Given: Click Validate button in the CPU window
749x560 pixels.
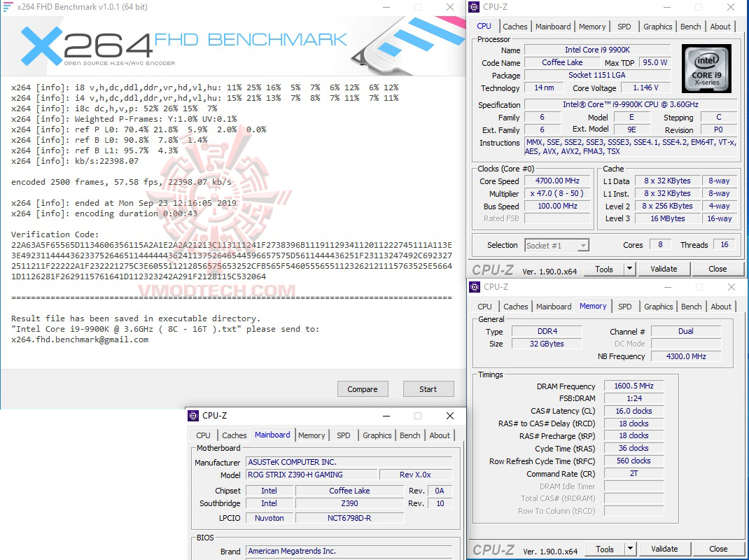Looking at the screenshot, I should (664, 269).
